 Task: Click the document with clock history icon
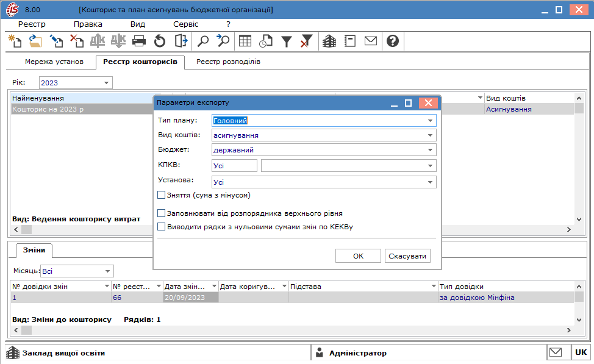265,40
